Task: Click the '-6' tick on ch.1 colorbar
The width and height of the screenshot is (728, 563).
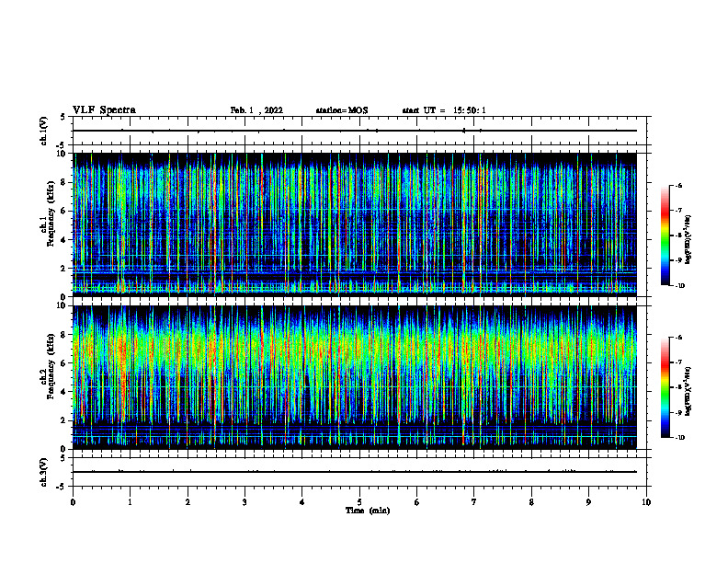Action: click(x=679, y=185)
